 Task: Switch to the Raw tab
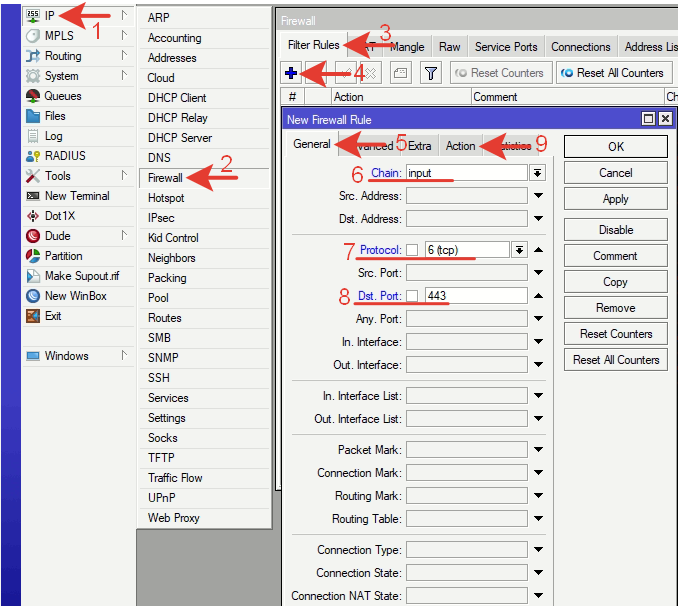click(x=449, y=47)
